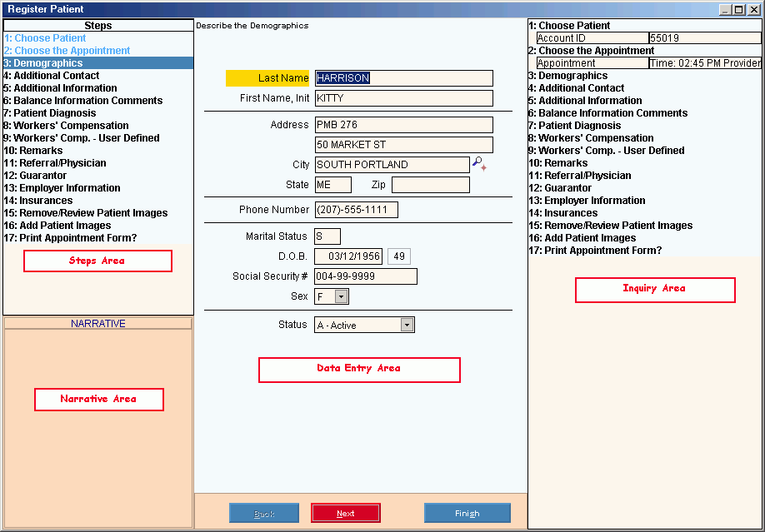The width and height of the screenshot is (765, 532).
Task: Focus the Phone Number field
Action: coord(356,210)
